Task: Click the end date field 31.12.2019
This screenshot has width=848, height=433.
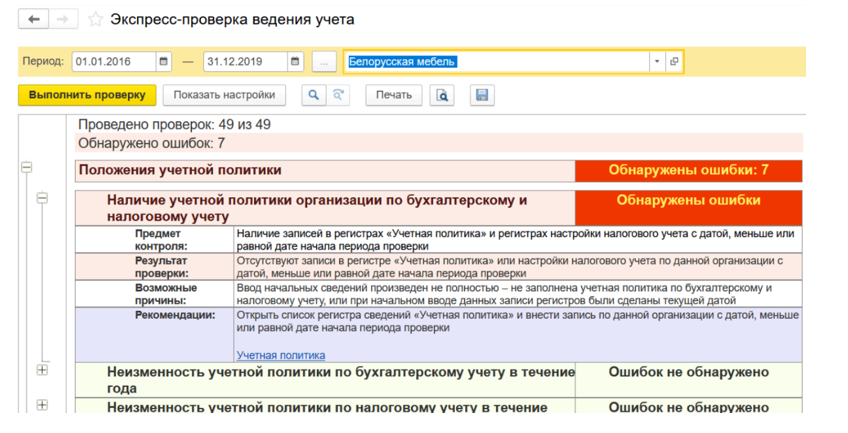Action: pyautogui.click(x=246, y=62)
